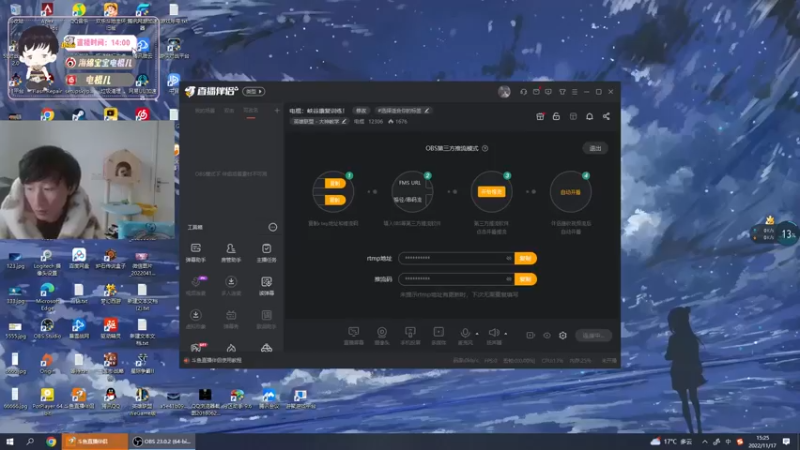This screenshot has height=450, width=800.
Task: Edit the stream tag selection pill
Action: (403, 110)
